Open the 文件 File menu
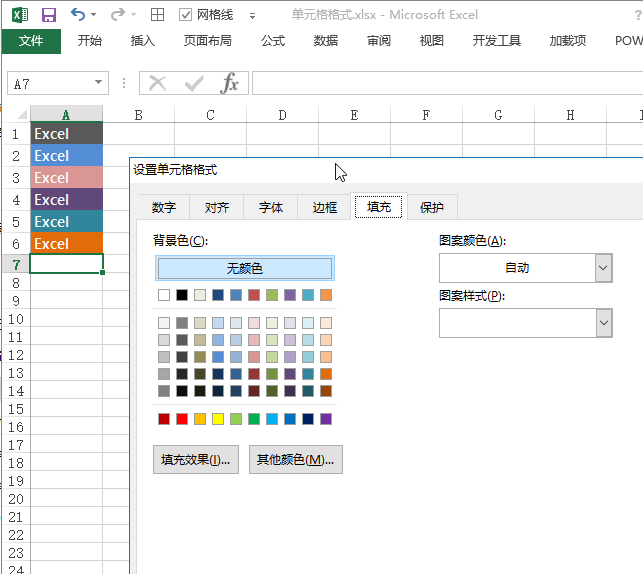 (x=31, y=41)
